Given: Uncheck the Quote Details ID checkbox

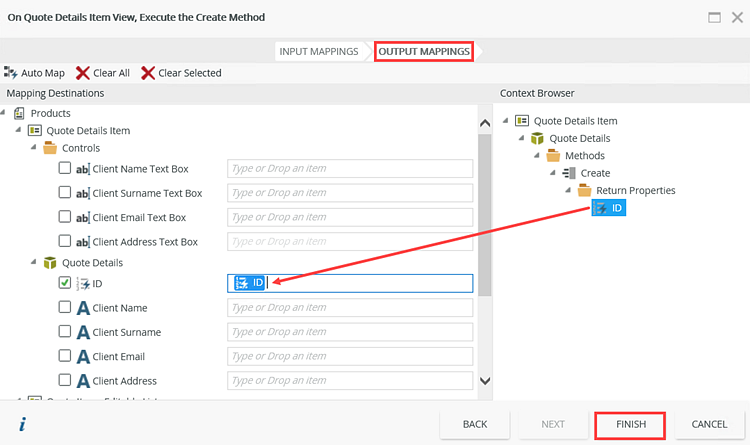Looking at the screenshot, I should click(x=65, y=283).
